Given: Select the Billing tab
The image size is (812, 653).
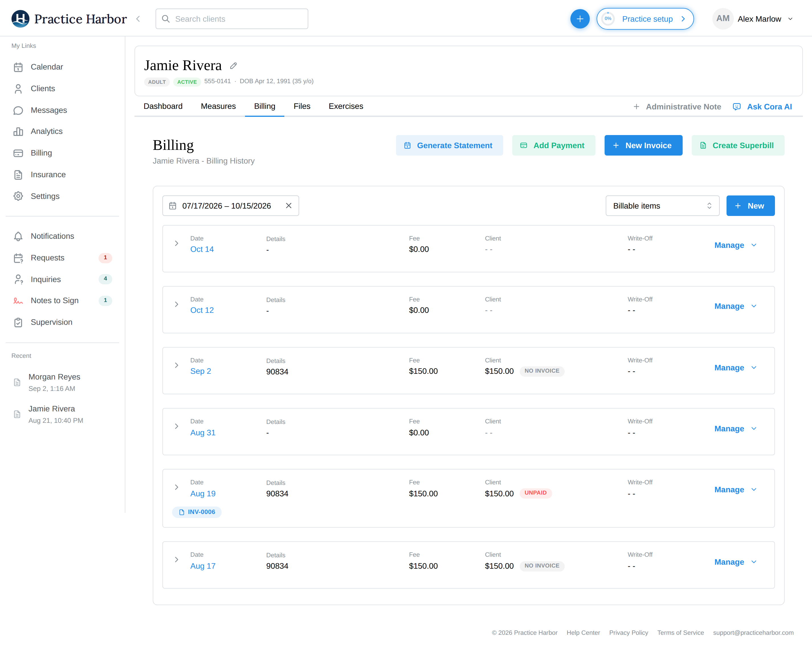Looking at the screenshot, I should (x=264, y=106).
